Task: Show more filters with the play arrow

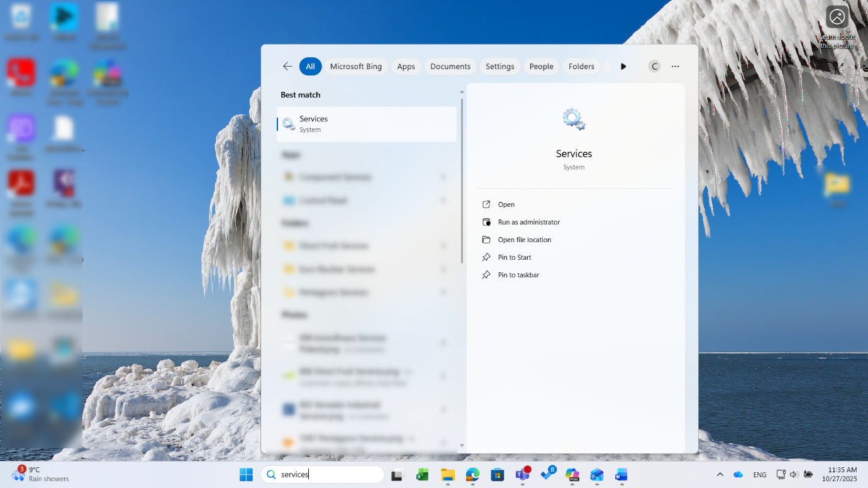Action: [623, 66]
